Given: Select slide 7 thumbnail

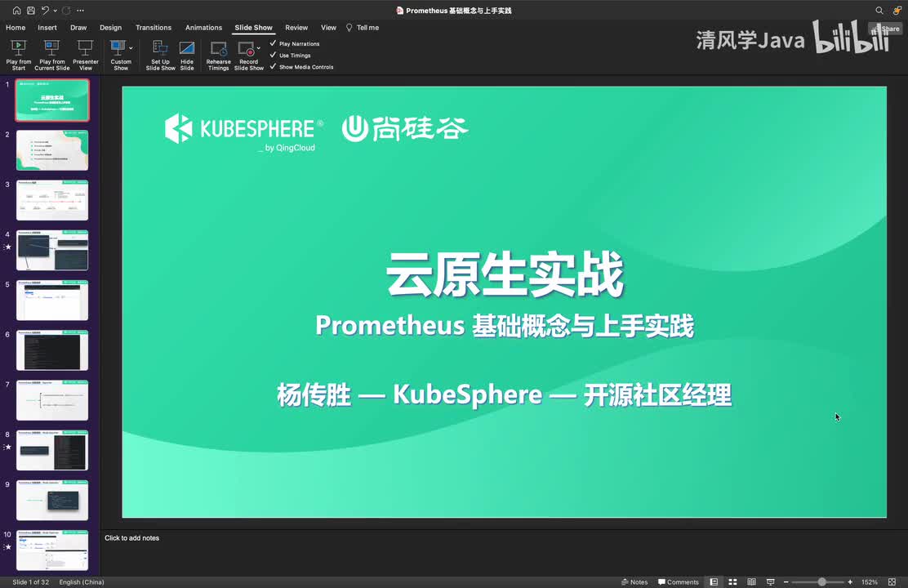Looking at the screenshot, I should pyautogui.click(x=52, y=400).
